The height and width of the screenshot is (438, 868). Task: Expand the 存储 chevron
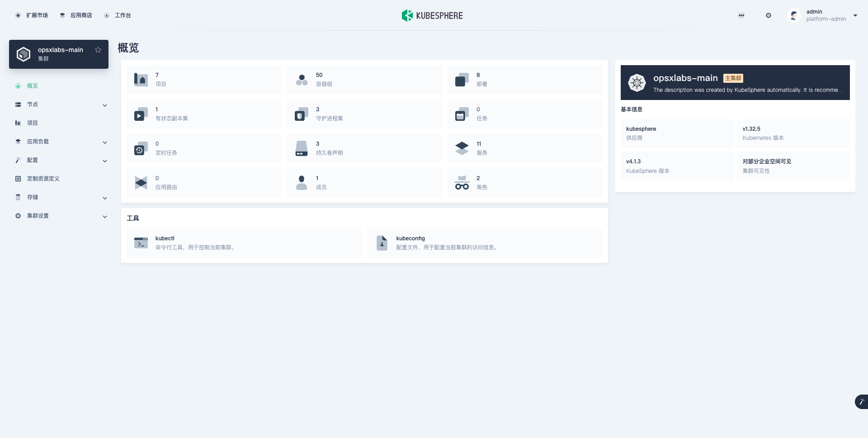click(105, 198)
